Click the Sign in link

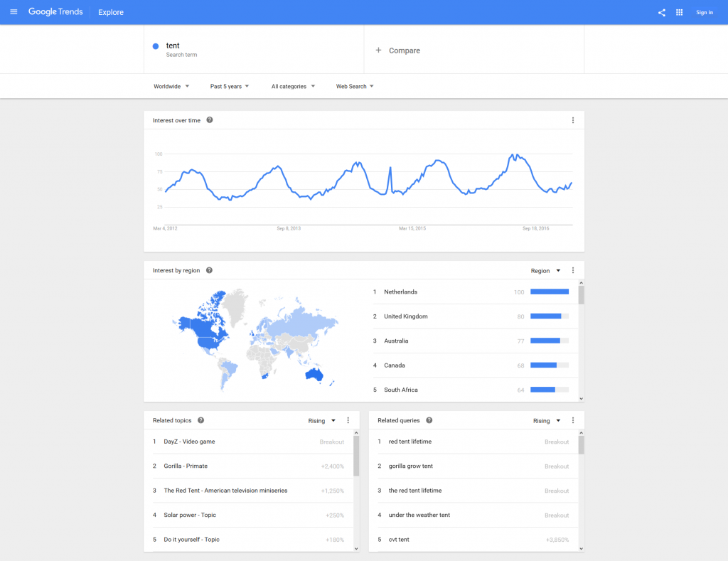pos(705,13)
